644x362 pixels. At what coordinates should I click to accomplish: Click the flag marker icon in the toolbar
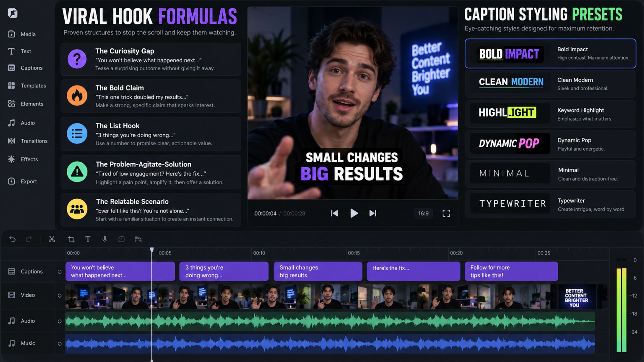pos(138,239)
